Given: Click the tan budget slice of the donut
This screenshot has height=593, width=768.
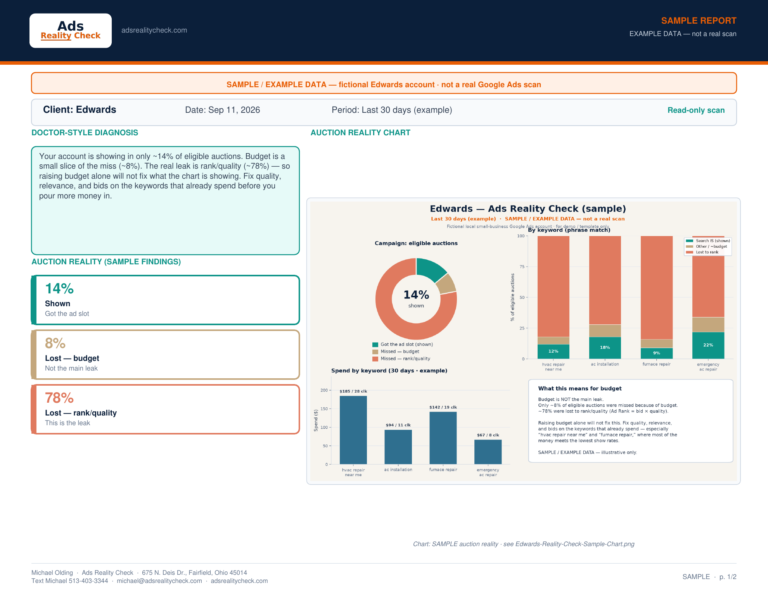Looking at the screenshot, I should [x=447, y=284].
